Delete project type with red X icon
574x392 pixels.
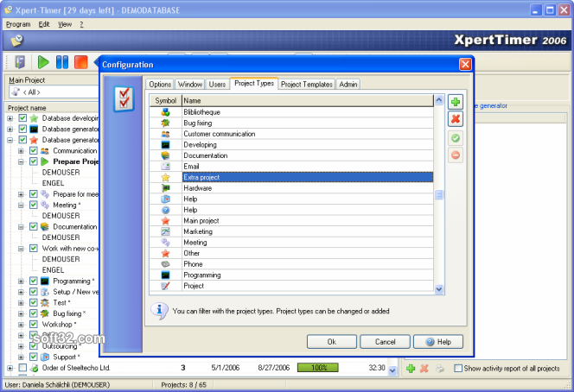coord(456,119)
